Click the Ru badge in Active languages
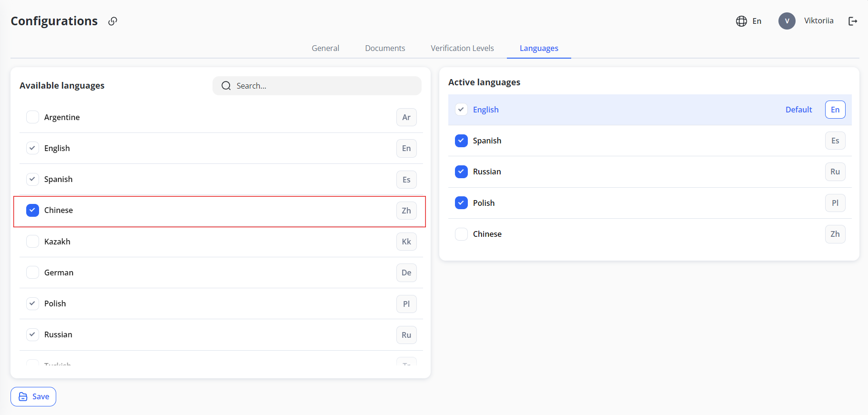868x415 pixels. tap(835, 172)
